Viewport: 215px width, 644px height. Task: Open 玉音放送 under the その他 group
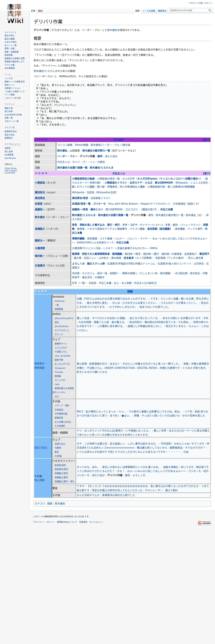[59, 410]
